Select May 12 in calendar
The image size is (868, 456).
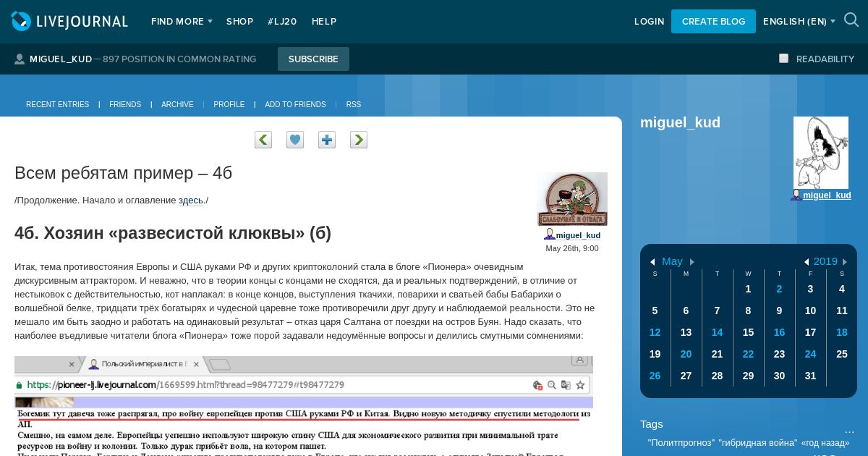655,332
